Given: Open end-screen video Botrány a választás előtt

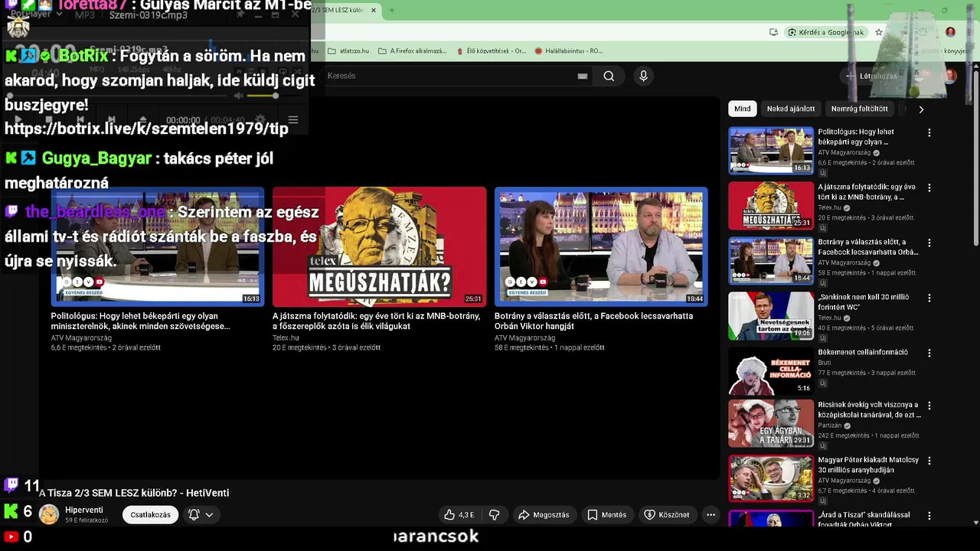Looking at the screenshot, I should coord(601,246).
